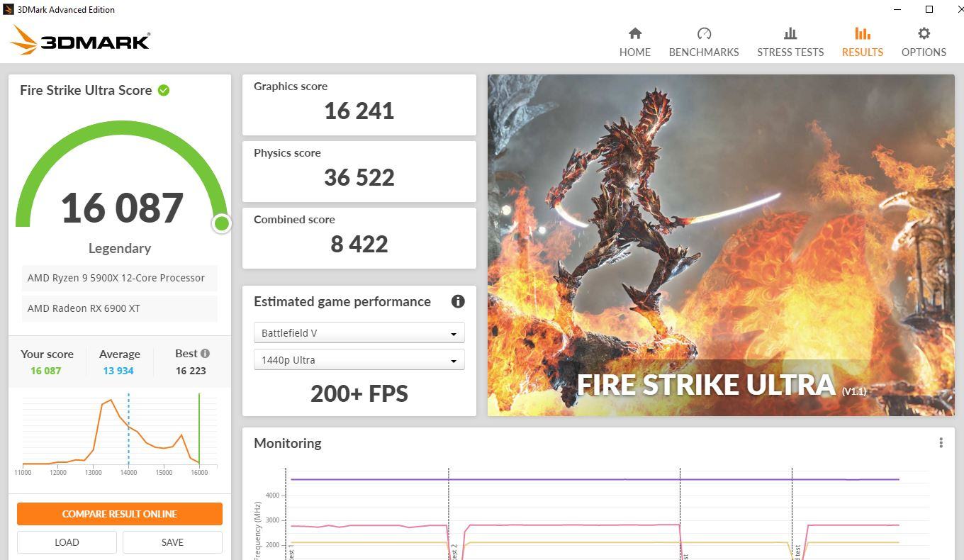Click the score distribution chart
The height and width of the screenshot is (560, 964).
coord(119,434)
